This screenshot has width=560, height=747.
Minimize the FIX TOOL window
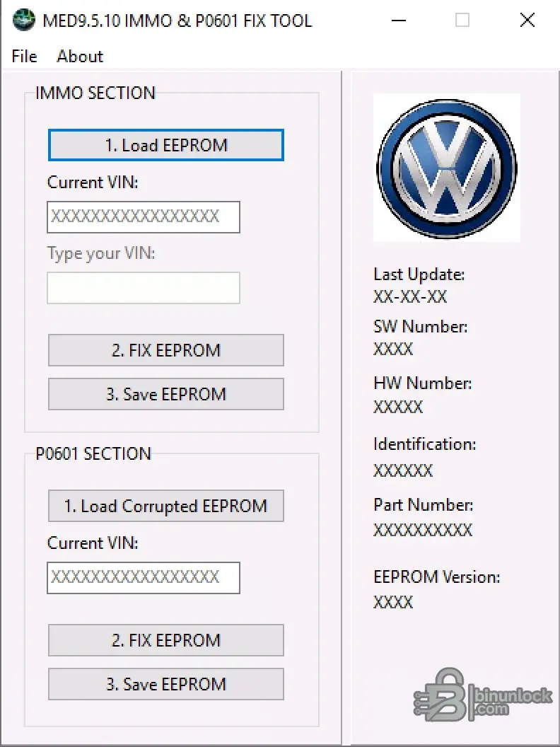coord(399,20)
